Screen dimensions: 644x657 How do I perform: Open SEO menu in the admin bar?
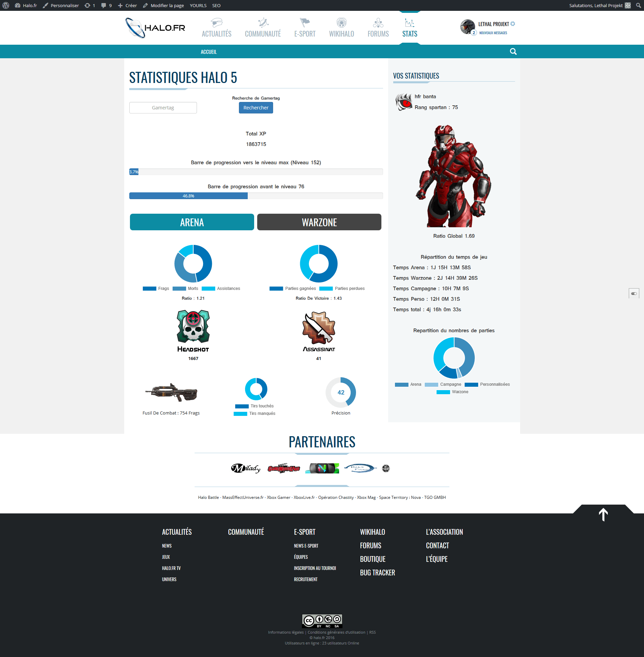tap(216, 5)
